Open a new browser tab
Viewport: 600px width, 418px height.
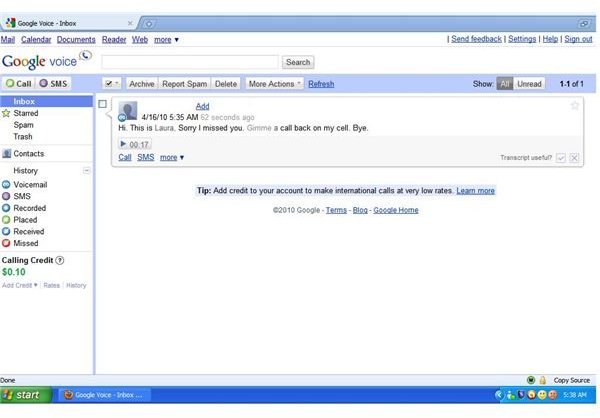tap(148, 24)
